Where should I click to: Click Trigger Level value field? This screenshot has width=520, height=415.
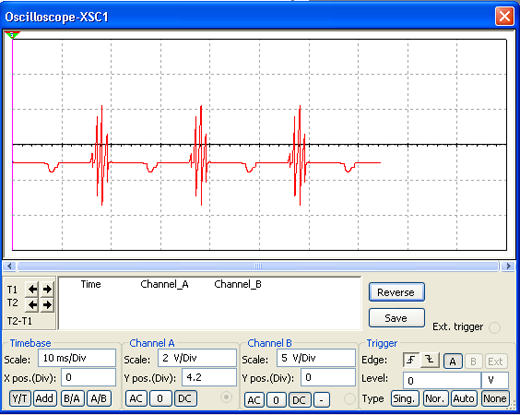pos(442,380)
